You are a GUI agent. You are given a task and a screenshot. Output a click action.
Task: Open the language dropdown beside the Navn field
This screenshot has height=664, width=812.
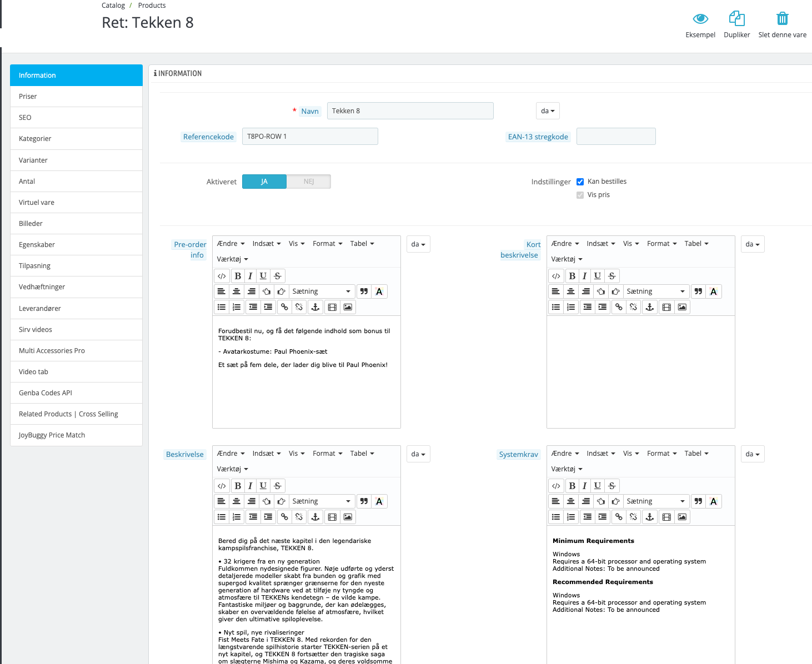[548, 111]
